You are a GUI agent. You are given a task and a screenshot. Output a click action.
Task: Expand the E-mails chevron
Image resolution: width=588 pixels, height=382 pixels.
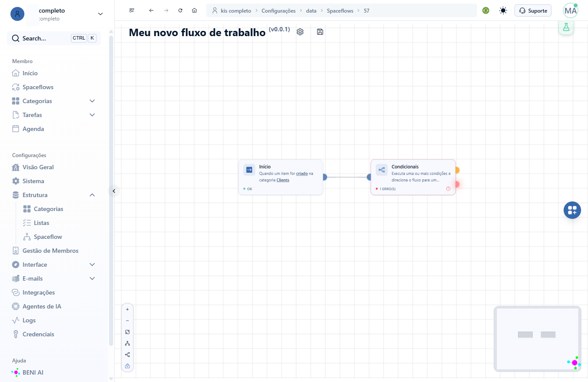92,278
